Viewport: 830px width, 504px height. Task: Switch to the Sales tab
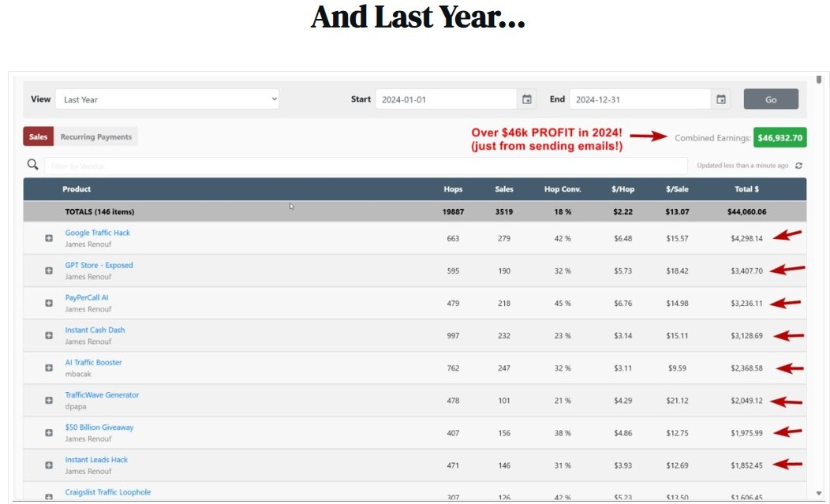[38, 136]
